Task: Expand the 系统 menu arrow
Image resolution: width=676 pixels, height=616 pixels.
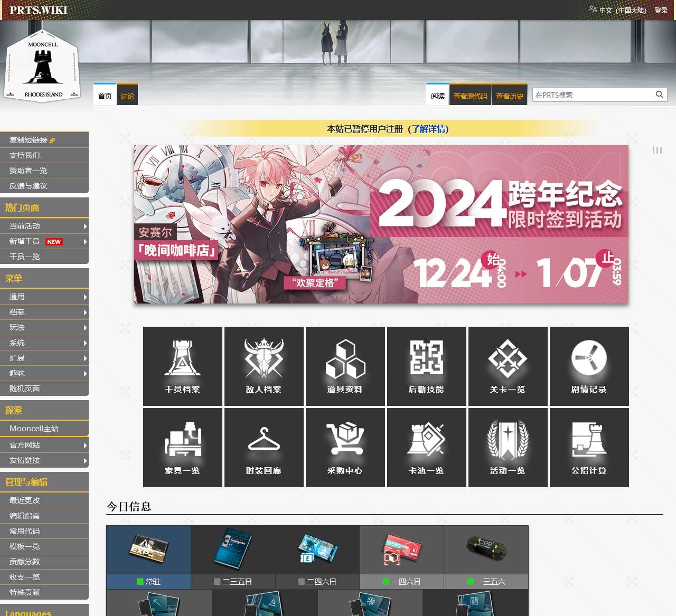Action: click(85, 343)
